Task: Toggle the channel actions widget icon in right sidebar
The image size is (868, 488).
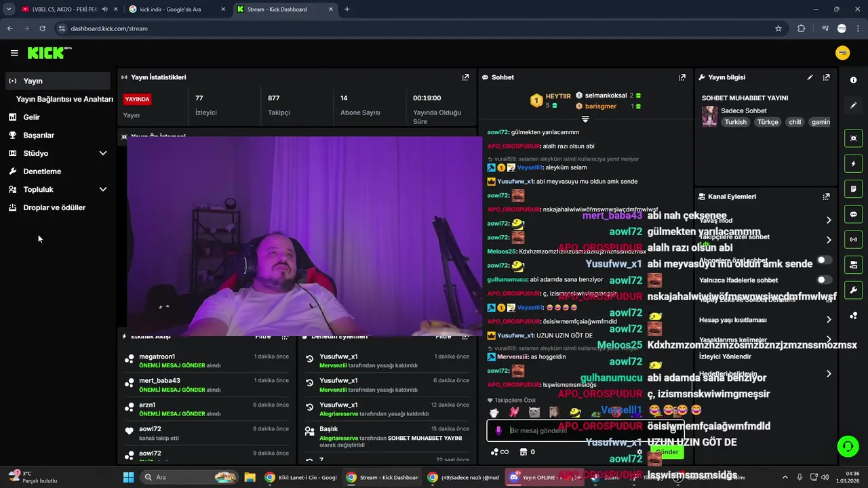Action: 853,264
